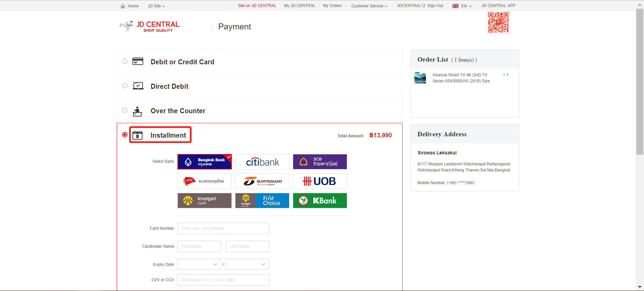Open the EN language dropdown
This screenshot has height=291, width=644.
click(x=467, y=6)
